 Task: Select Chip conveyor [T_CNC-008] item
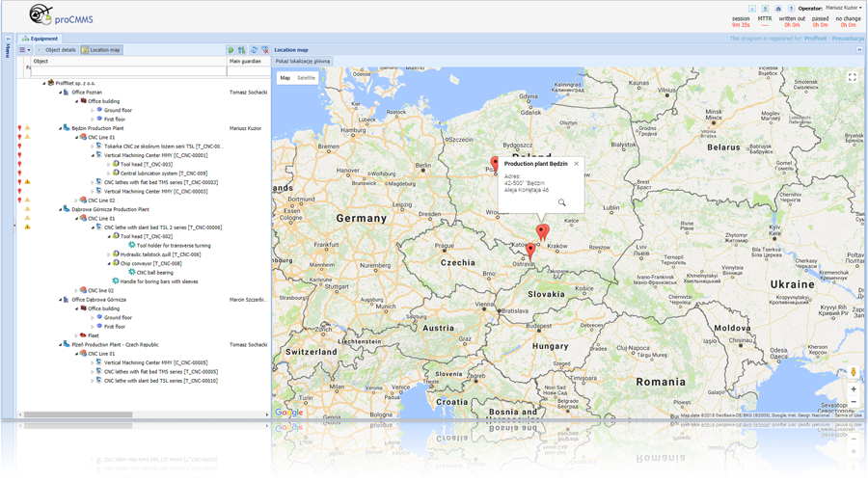(150, 263)
